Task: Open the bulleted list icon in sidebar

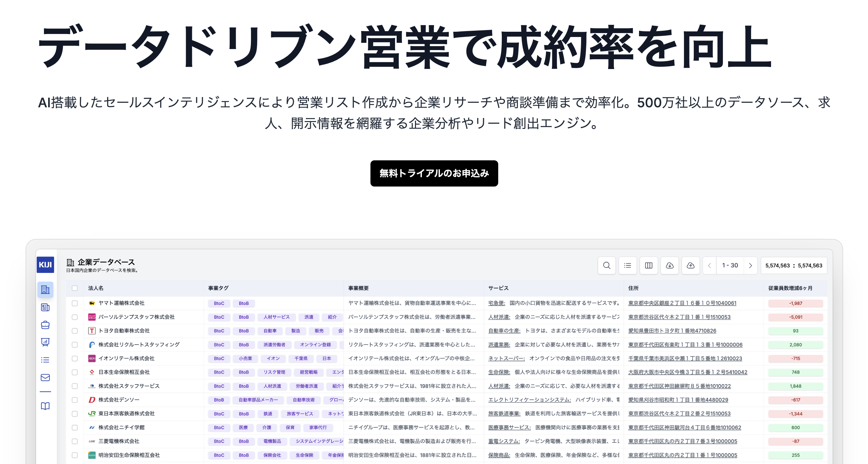Action: point(45,360)
